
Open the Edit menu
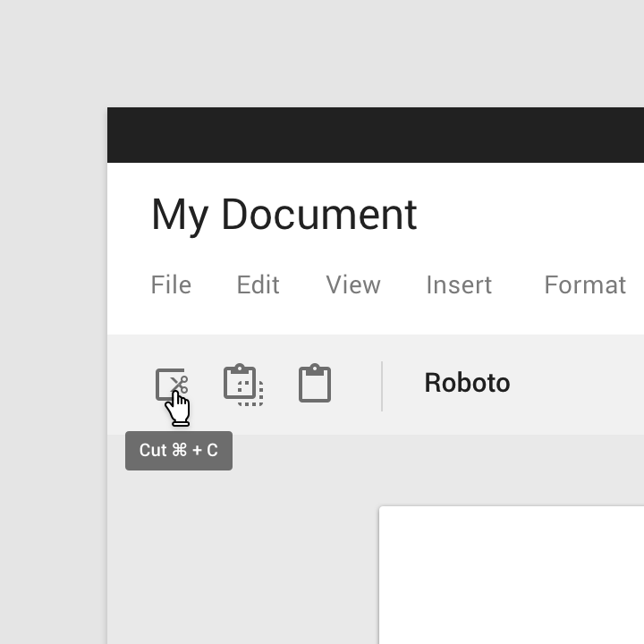tap(258, 284)
